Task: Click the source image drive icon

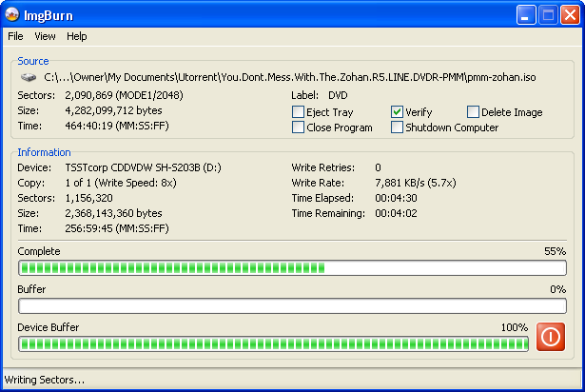Action: [x=29, y=77]
